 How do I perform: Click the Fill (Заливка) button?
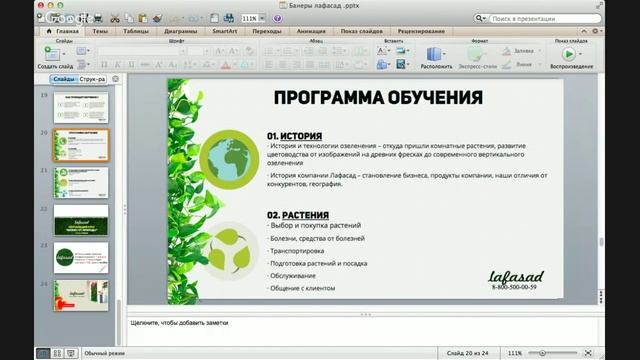(518, 51)
